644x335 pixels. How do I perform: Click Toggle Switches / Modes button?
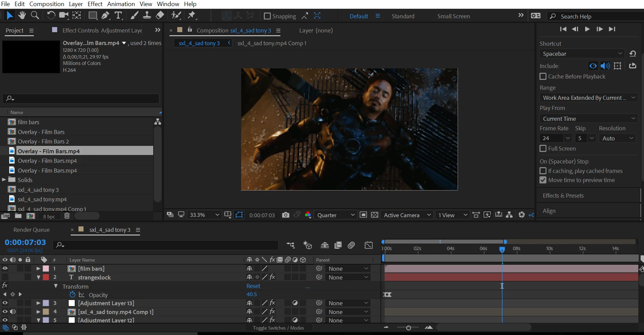coord(278,328)
